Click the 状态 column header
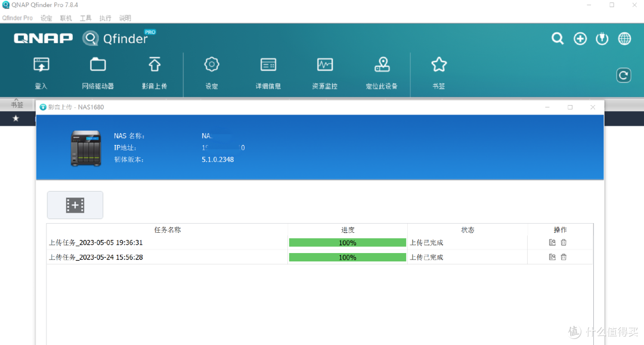This screenshot has width=644, height=345. pos(467,230)
